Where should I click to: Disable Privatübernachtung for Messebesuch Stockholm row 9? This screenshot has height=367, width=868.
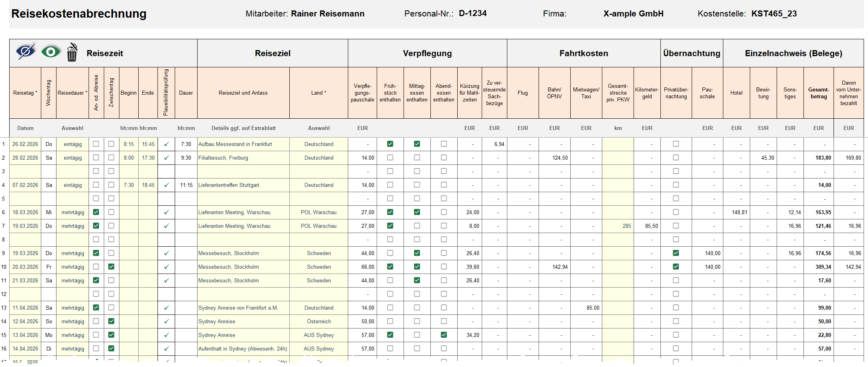(676, 253)
